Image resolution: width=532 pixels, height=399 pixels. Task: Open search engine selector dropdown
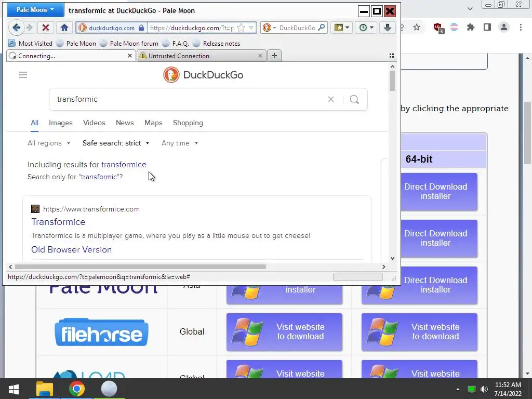tap(269, 28)
